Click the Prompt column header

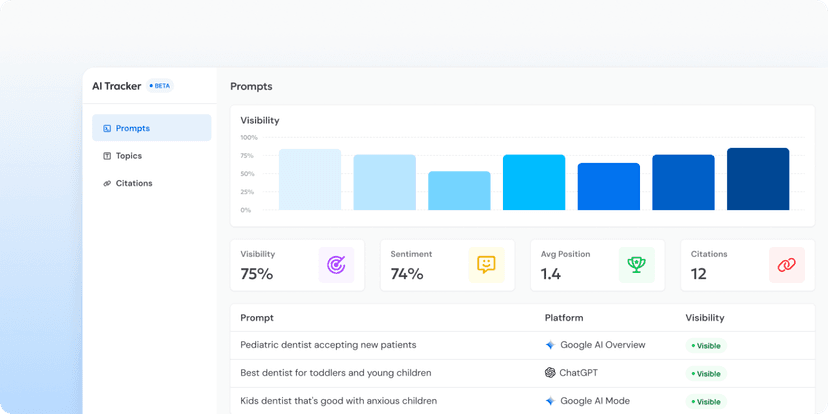pyautogui.click(x=257, y=318)
